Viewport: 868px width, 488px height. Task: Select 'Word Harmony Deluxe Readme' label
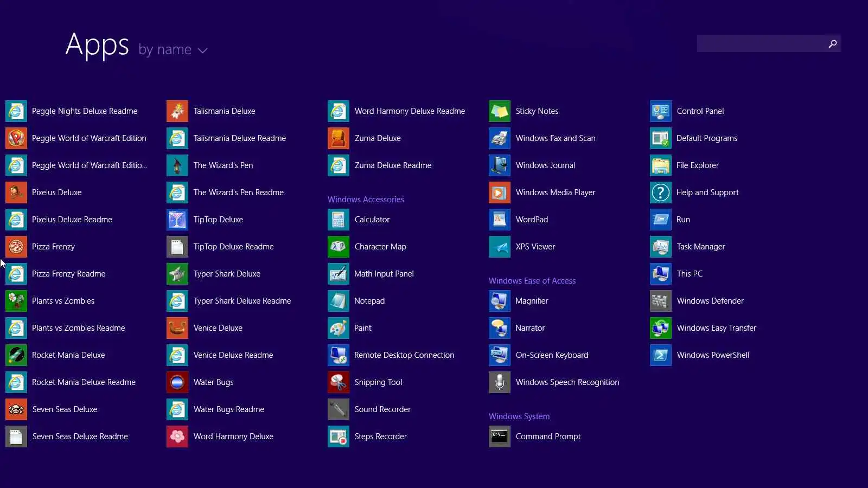click(x=410, y=111)
